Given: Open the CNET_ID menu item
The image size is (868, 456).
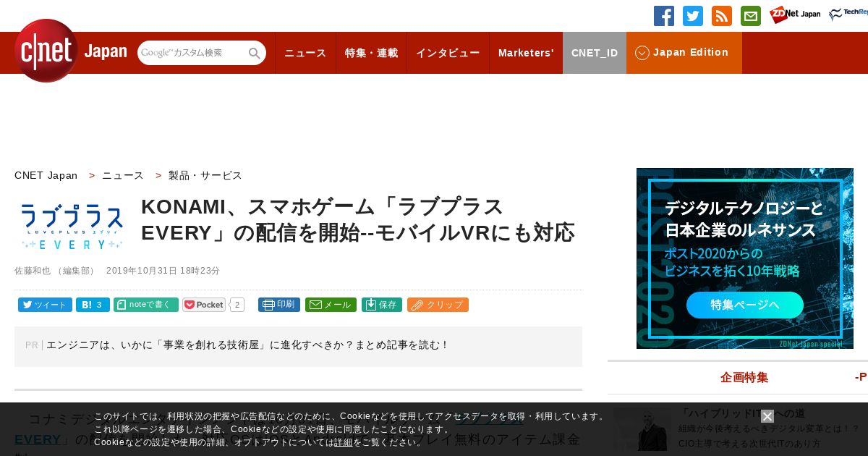Looking at the screenshot, I should 595,53.
